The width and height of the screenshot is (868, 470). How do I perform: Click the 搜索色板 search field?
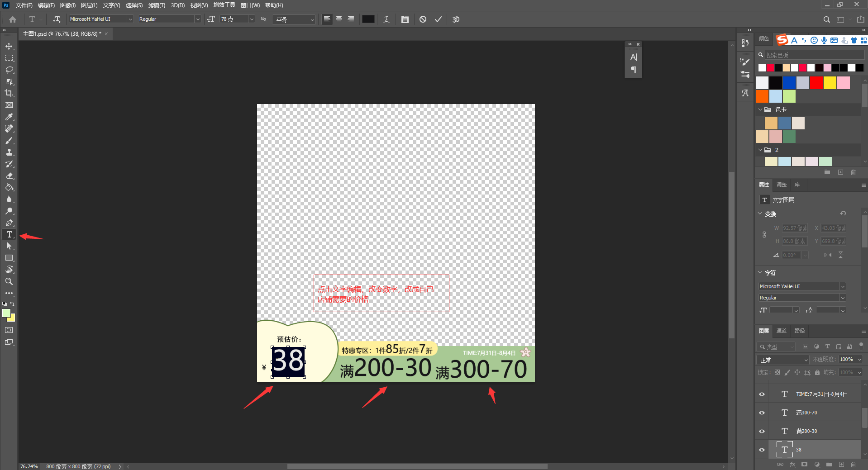pos(813,55)
